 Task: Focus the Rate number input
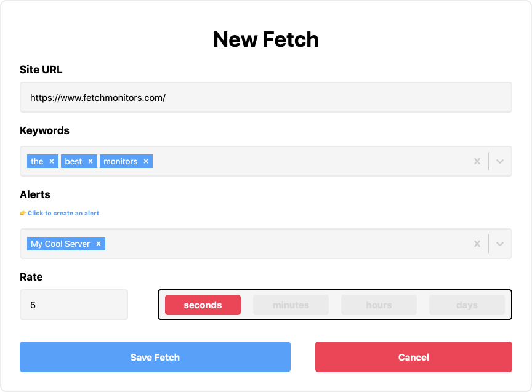[x=73, y=305]
